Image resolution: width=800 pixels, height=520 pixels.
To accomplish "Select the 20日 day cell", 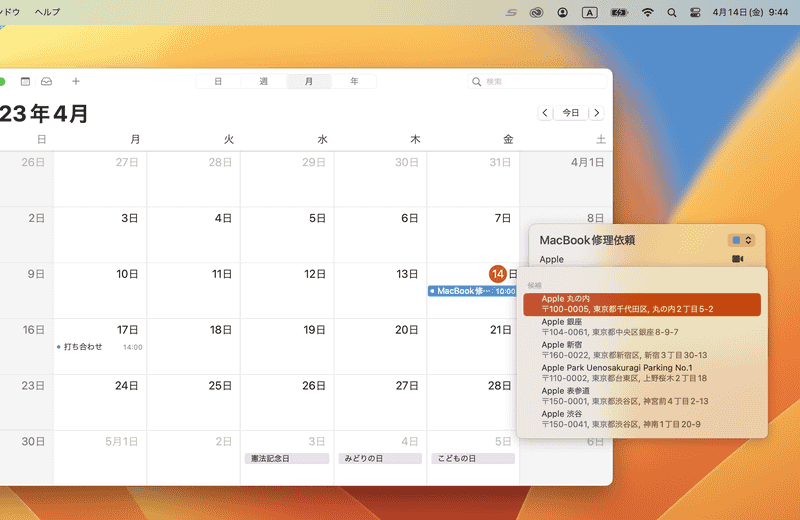I will click(380, 347).
